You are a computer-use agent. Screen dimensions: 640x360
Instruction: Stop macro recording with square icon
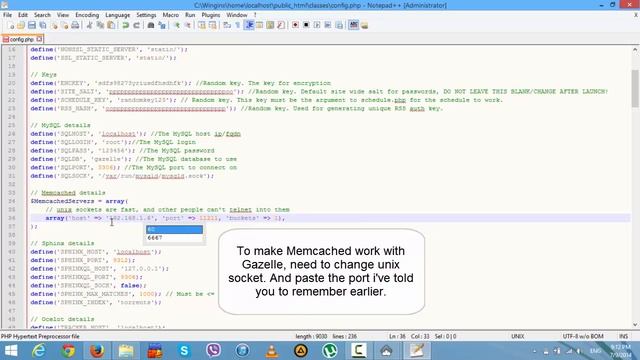pyautogui.click(x=306, y=25)
